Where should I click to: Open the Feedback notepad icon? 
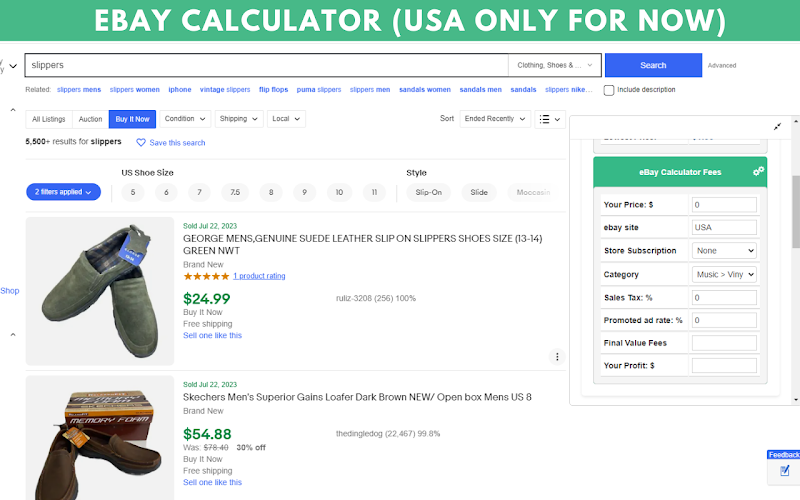pyautogui.click(x=785, y=471)
